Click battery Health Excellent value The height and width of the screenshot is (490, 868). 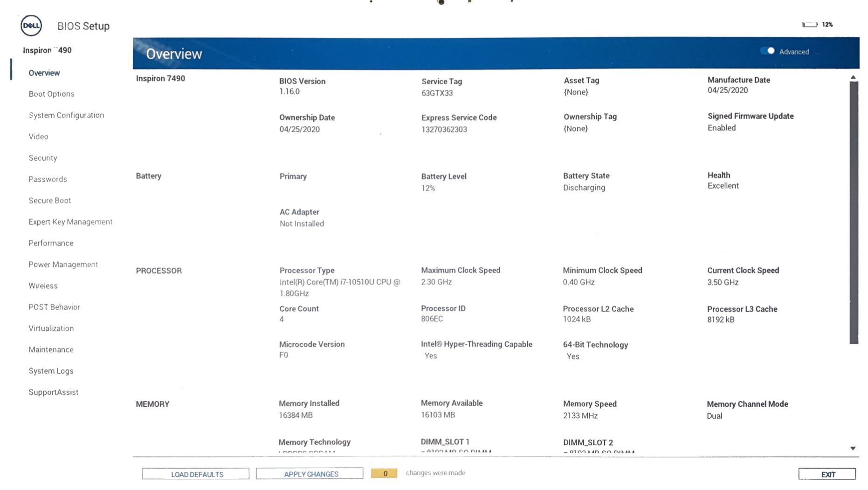pyautogui.click(x=723, y=186)
